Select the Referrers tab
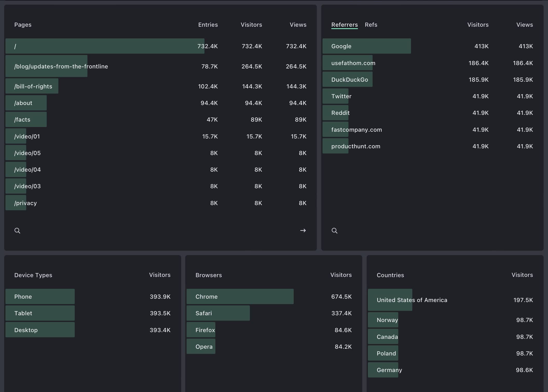 pos(344,25)
